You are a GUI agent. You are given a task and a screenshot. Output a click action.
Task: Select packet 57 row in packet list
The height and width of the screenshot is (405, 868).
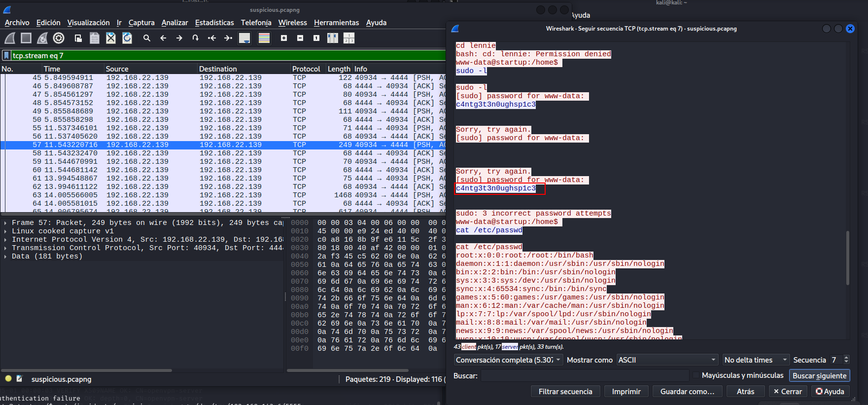click(223, 145)
